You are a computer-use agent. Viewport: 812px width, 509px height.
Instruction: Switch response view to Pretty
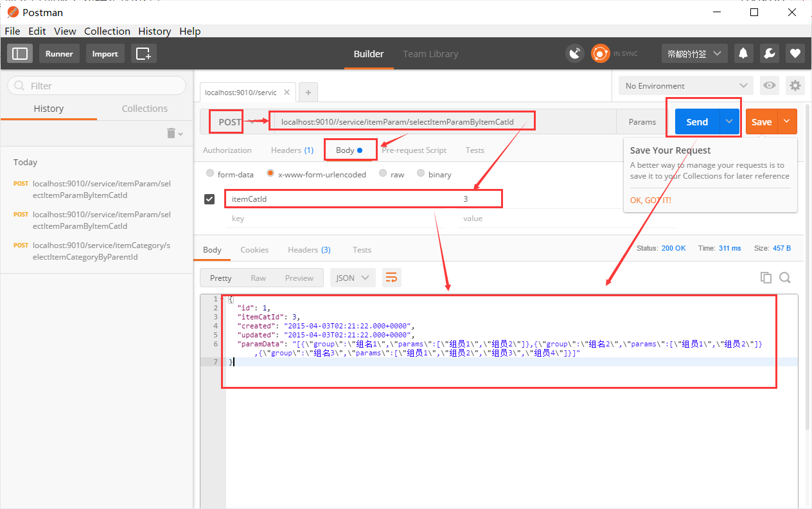[220, 278]
